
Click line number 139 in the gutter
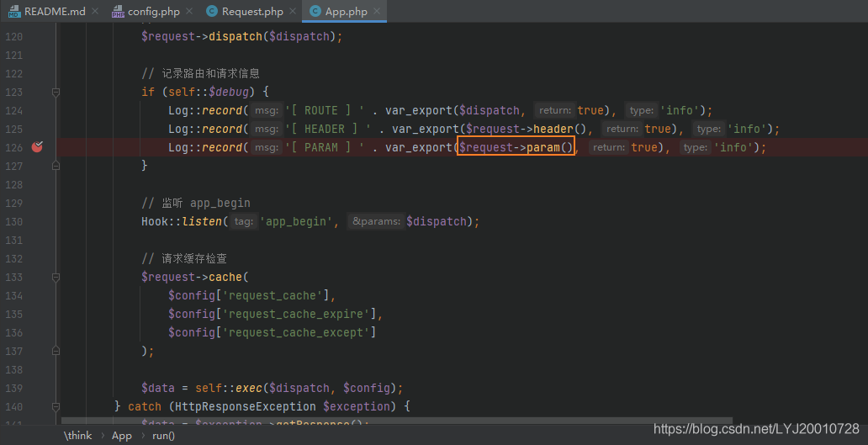point(13,388)
